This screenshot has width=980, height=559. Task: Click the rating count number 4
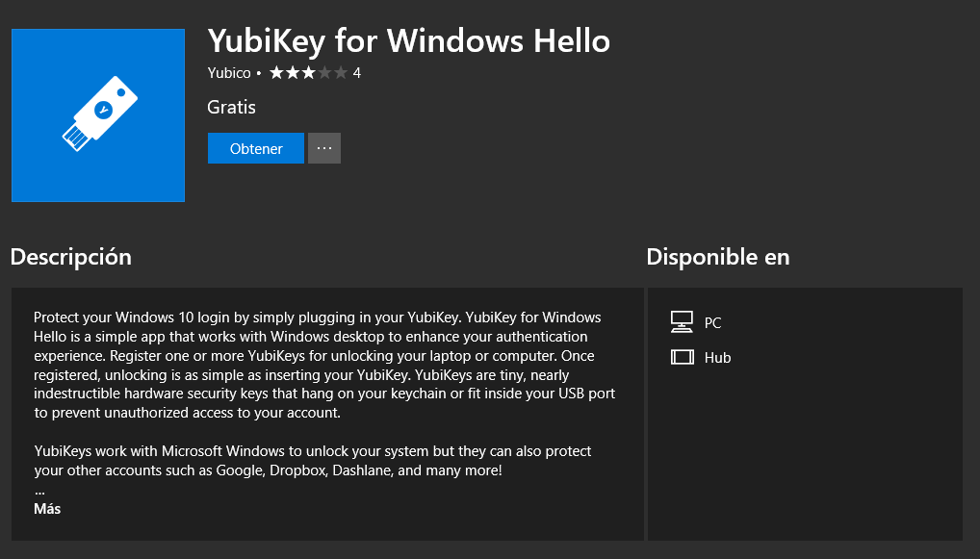357,73
